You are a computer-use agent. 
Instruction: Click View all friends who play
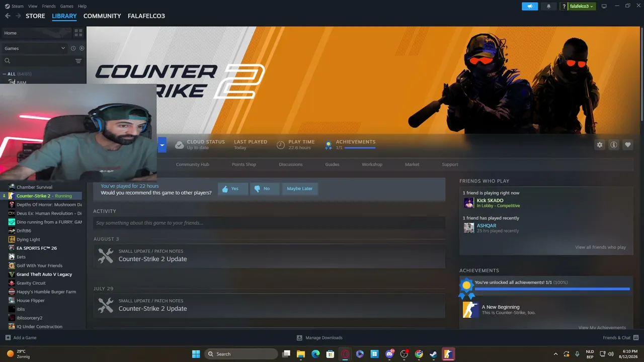pos(601,247)
